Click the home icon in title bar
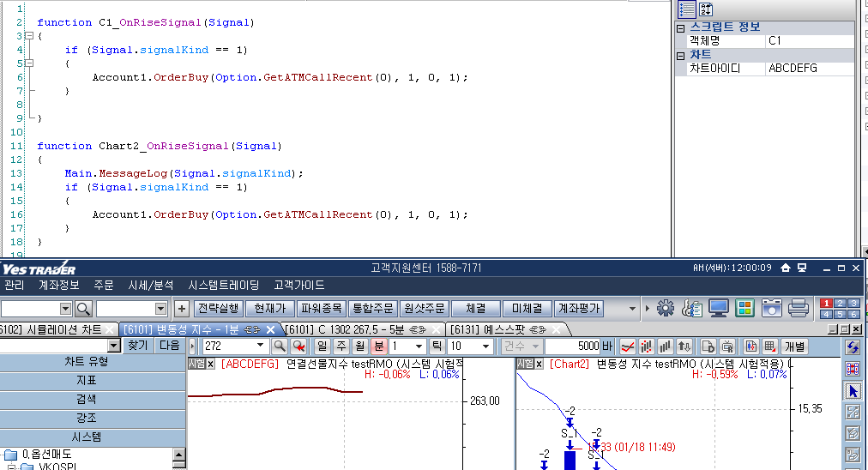Image resolution: width=868 pixels, height=470 pixels. point(785,268)
